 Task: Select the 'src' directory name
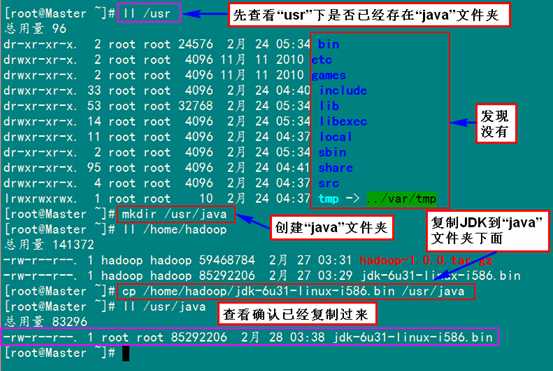(x=329, y=183)
